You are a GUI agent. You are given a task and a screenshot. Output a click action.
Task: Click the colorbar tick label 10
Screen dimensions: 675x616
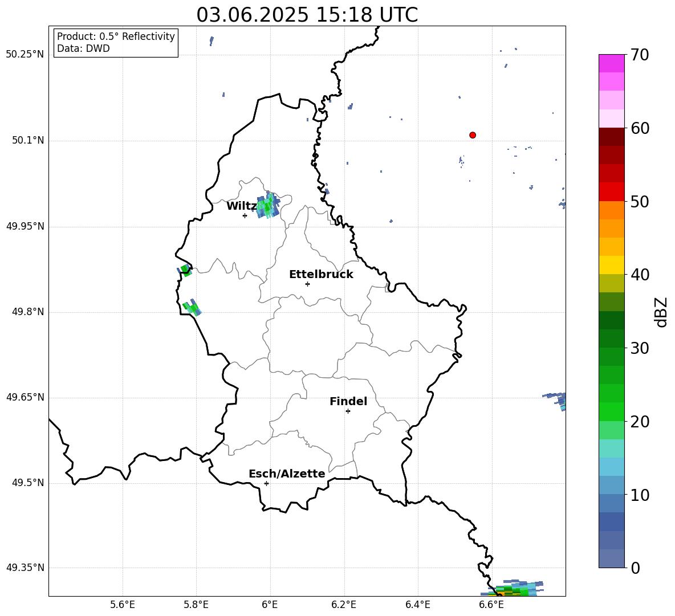click(640, 495)
